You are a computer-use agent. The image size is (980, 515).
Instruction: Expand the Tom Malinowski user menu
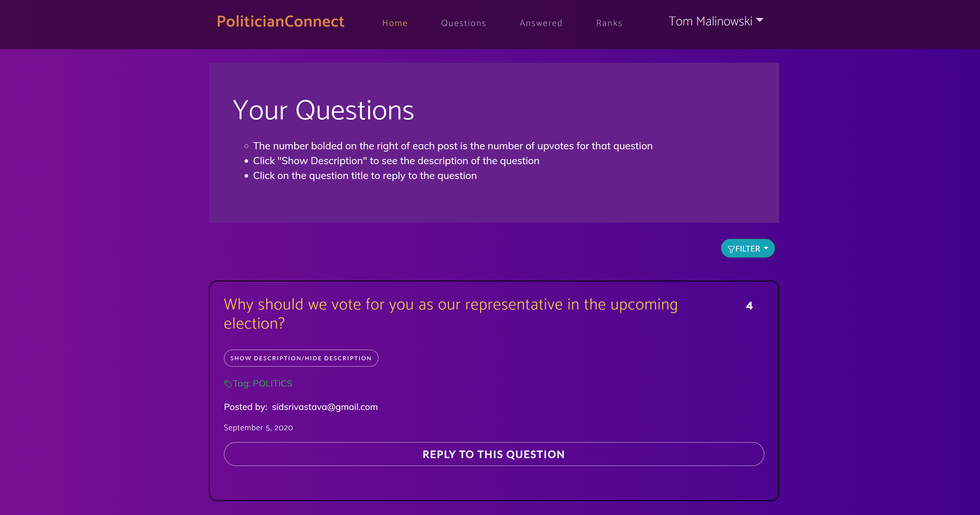pos(716,21)
